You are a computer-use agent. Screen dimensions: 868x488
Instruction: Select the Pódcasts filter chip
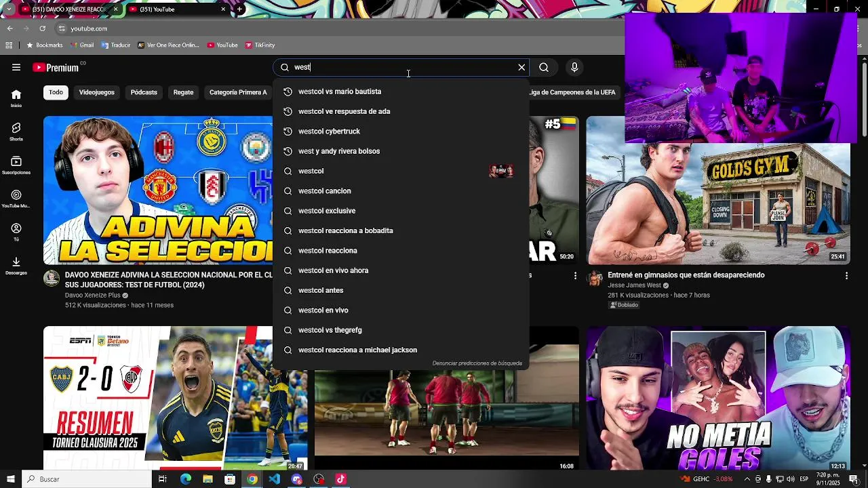click(144, 92)
